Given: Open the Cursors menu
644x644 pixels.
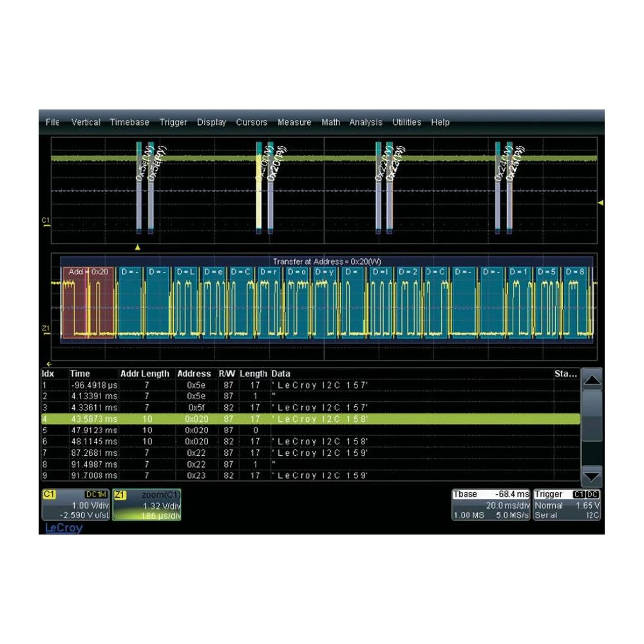Looking at the screenshot, I should (252, 122).
